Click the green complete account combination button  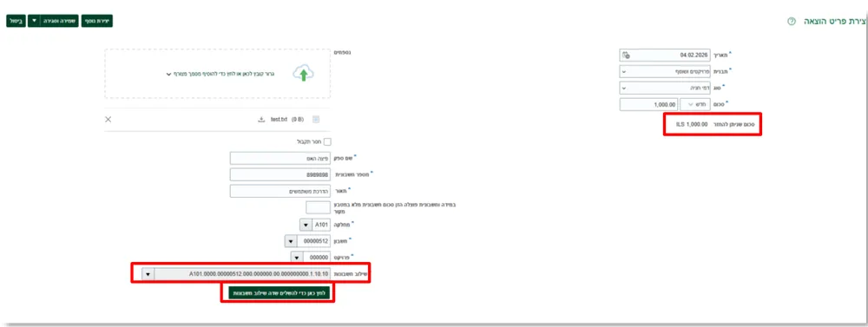click(279, 293)
